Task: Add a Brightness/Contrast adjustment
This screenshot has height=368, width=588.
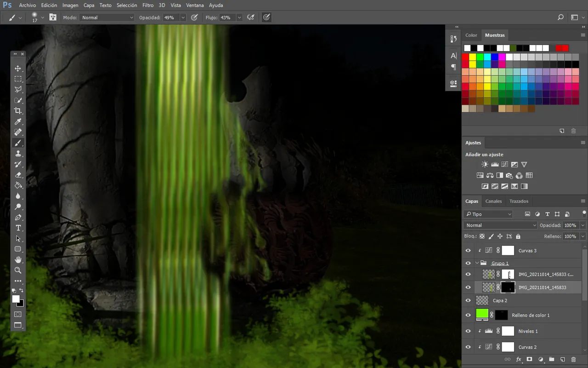Action: point(485,164)
